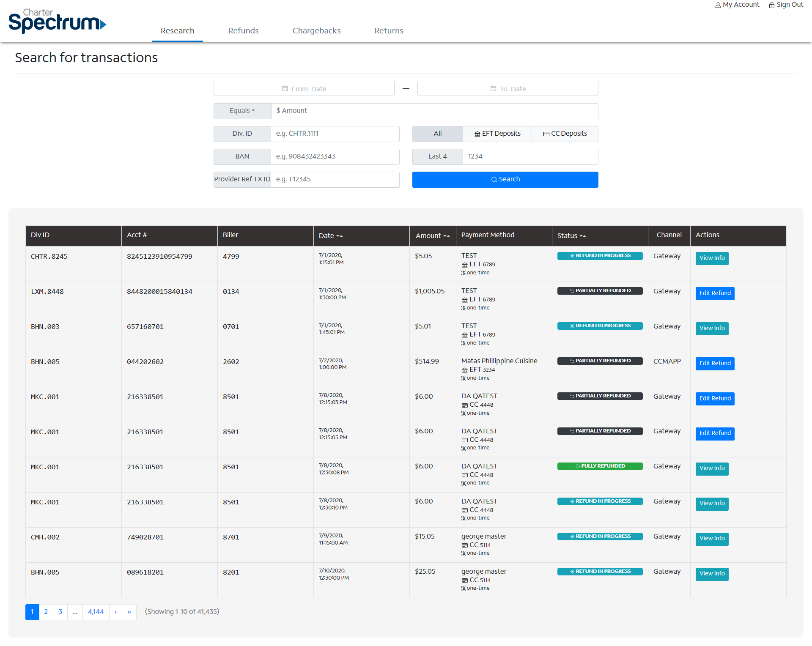The width and height of the screenshot is (812, 646).
Task: Click the blue Search button
Action: pos(505,179)
